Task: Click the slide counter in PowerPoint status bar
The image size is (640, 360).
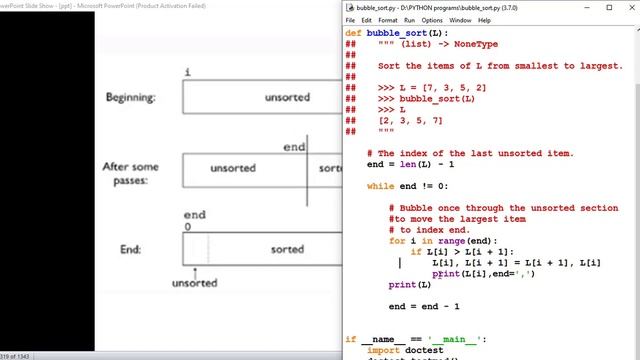Action: coord(15,357)
